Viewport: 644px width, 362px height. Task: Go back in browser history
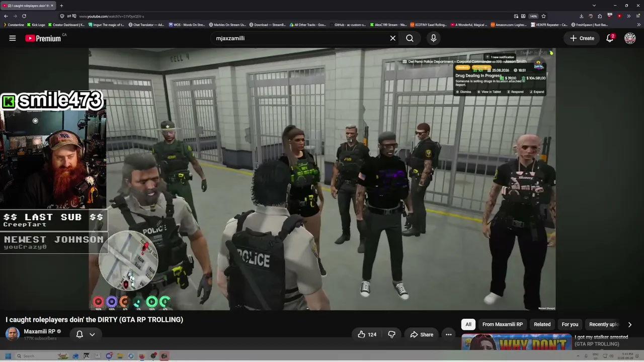pyautogui.click(x=6, y=16)
